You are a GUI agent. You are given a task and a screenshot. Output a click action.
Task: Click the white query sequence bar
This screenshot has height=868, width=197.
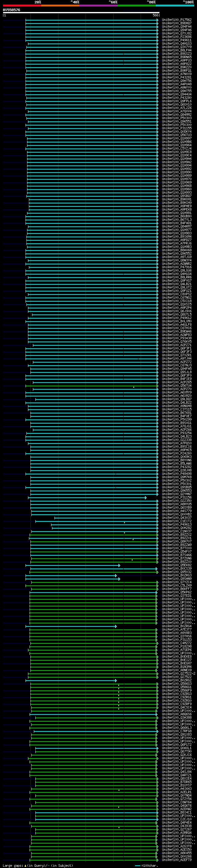point(81,12)
